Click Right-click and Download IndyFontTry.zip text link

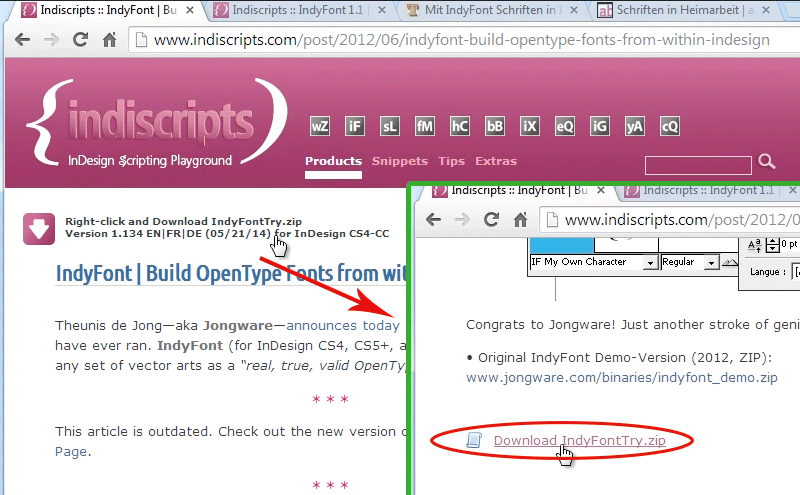click(x=183, y=221)
